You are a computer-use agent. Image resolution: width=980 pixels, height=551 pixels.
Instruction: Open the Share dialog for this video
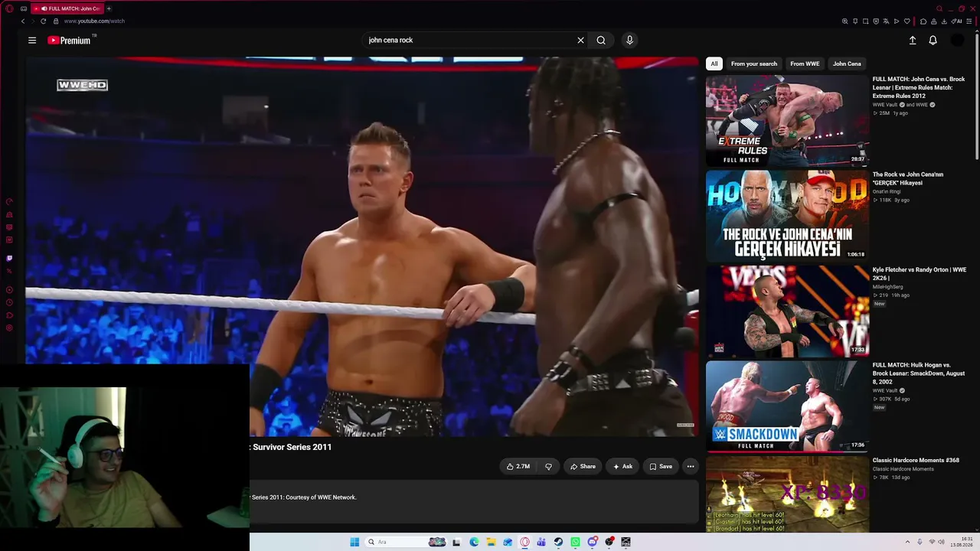583,466
